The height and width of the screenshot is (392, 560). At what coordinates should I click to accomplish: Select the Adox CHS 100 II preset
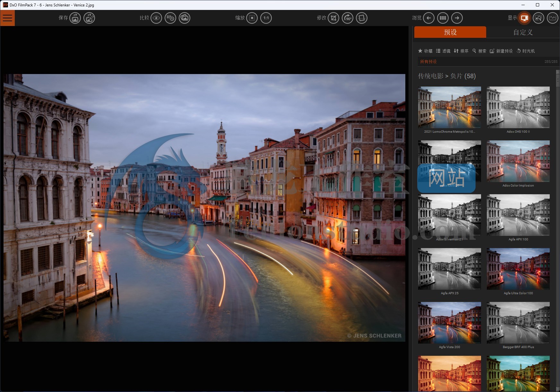click(518, 107)
